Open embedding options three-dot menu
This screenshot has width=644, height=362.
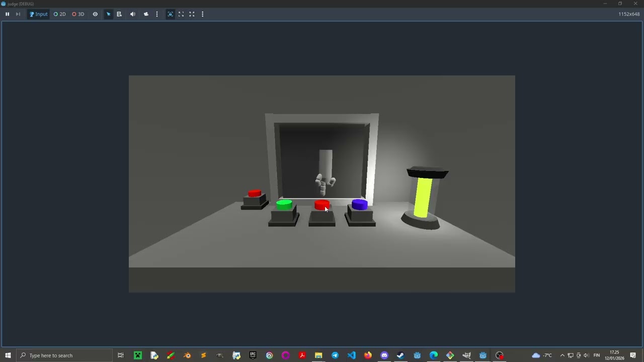203,14
